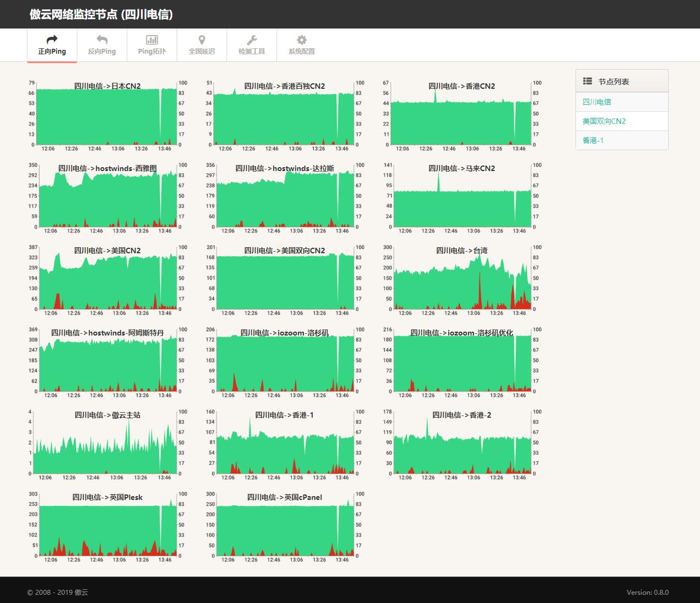Open the 四川电信->日本CN2 chart

108,116
